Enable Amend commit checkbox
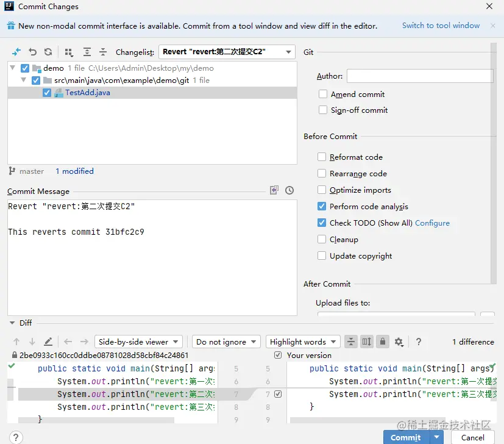The width and height of the screenshot is (504, 444). pyautogui.click(x=323, y=94)
